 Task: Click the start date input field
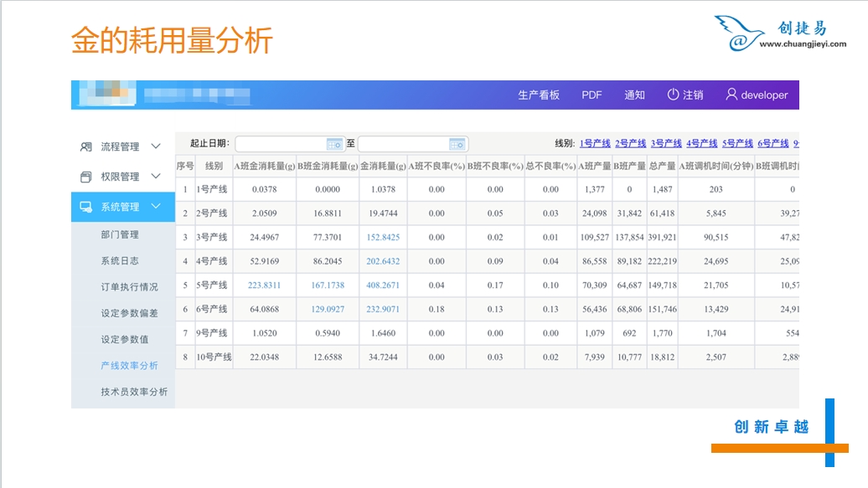(281, 144)
